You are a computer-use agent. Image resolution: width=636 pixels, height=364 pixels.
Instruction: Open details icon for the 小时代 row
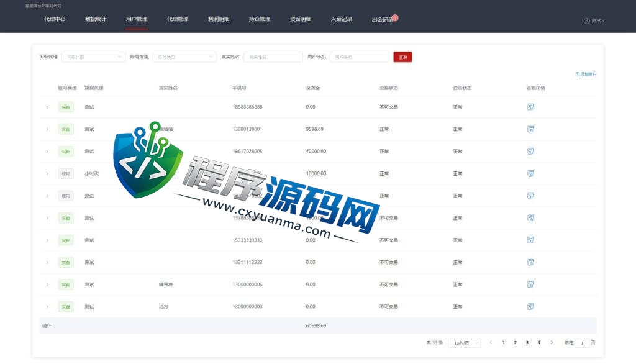[530, 173]
